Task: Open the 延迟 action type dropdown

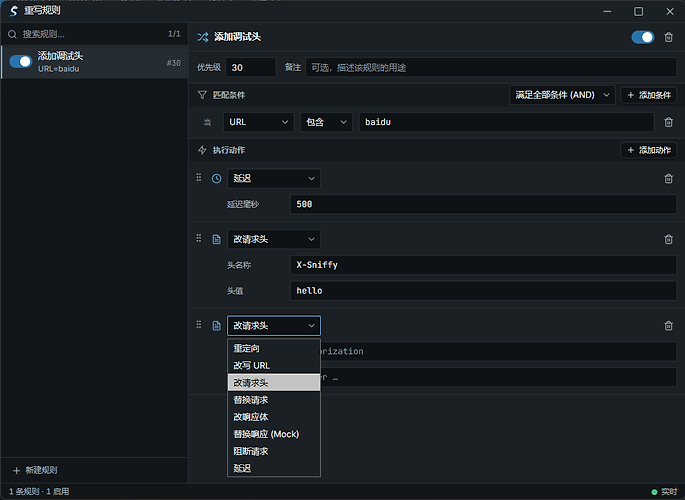Action: click(x=274, y=179)
